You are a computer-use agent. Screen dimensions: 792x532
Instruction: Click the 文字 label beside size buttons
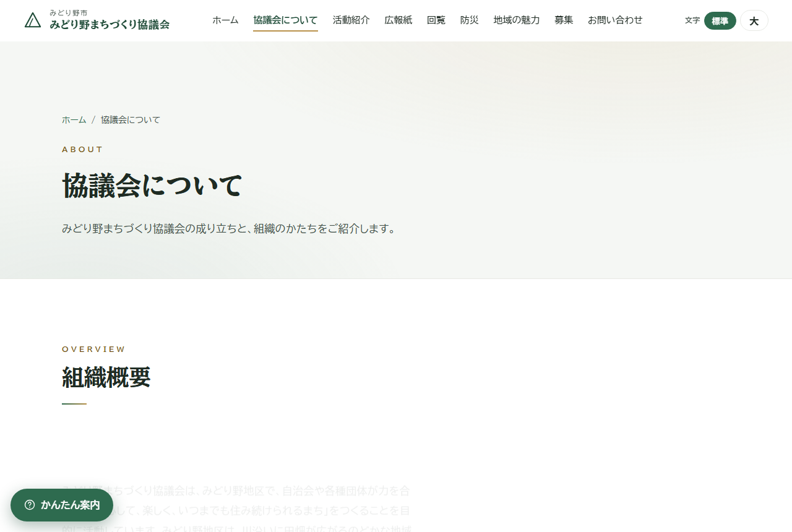[x=692, y=20]
